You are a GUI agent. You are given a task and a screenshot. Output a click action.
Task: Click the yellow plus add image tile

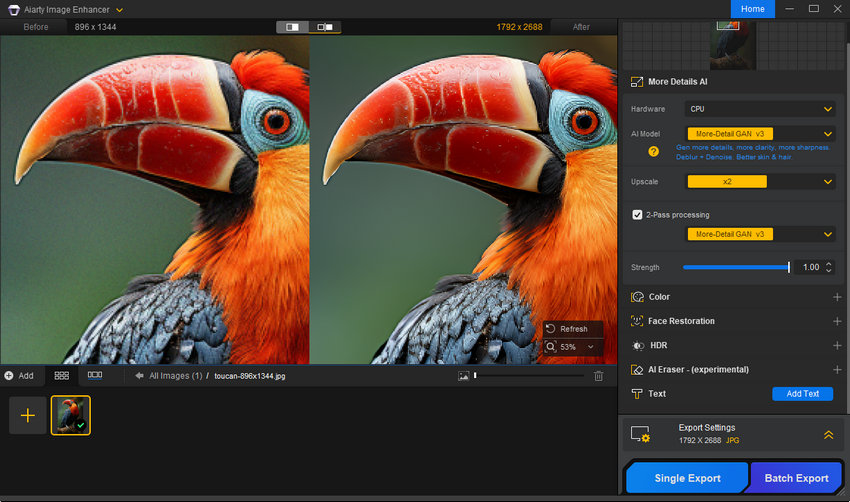pos(28,415)
